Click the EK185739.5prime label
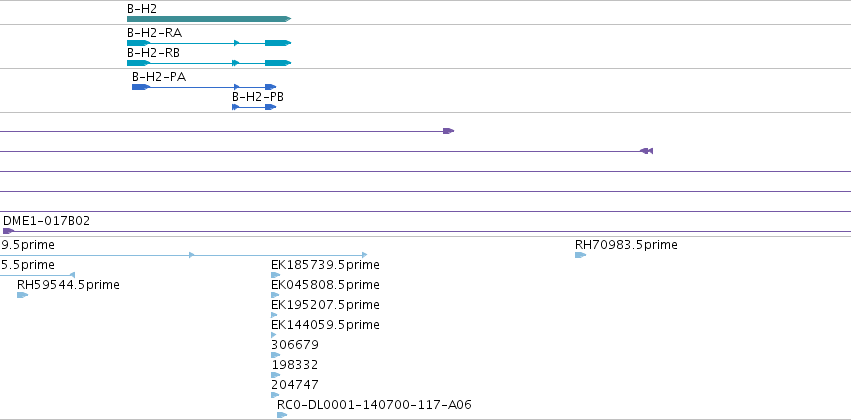 pyautogui.click(x=325, y=265)
